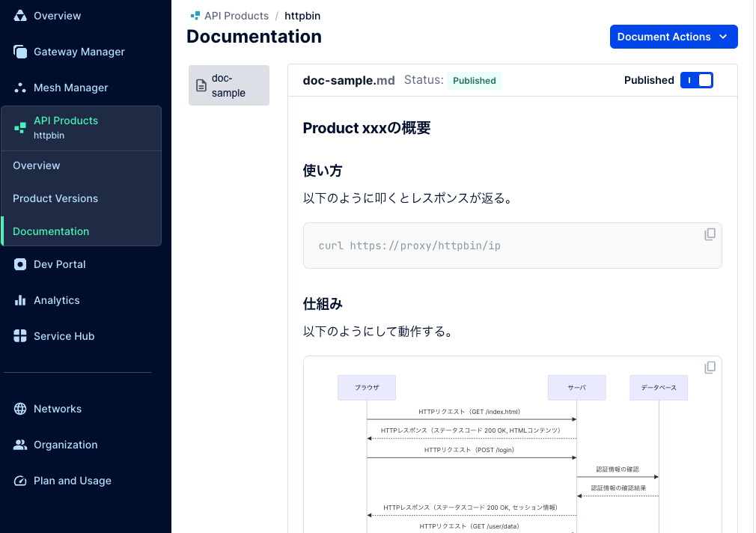Click the doc-sample.md file name
The image size is (756, 533).
coord(349,81)
